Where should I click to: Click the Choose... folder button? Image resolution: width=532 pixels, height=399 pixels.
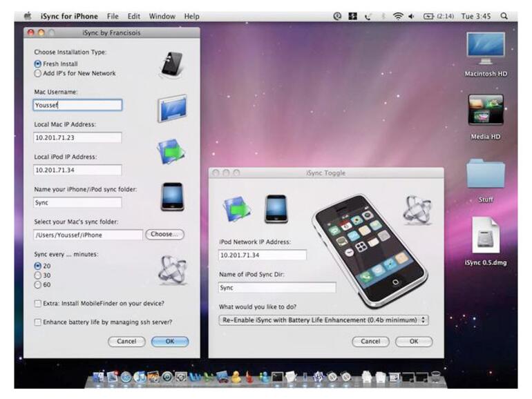pos(165,234)
